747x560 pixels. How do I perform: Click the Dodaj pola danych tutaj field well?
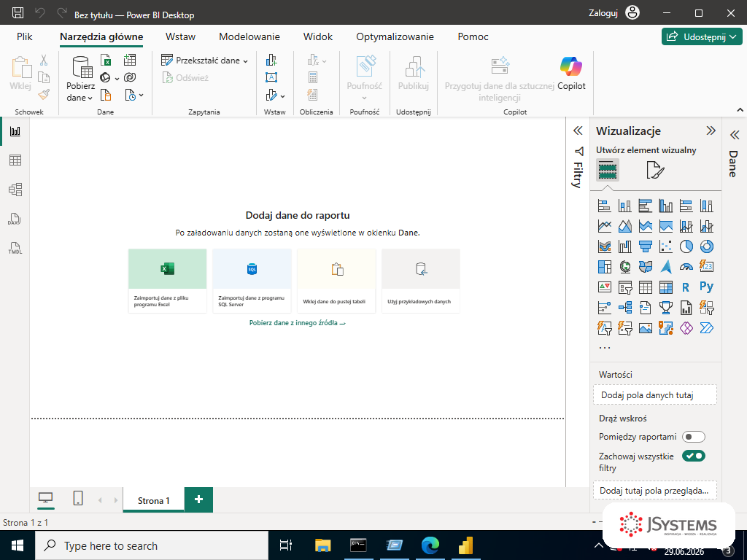pos(655,394)
